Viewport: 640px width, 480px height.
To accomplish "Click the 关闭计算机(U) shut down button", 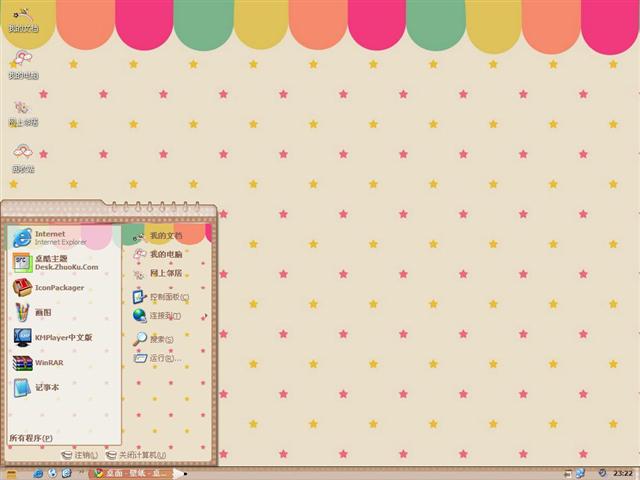I will 136,455.
